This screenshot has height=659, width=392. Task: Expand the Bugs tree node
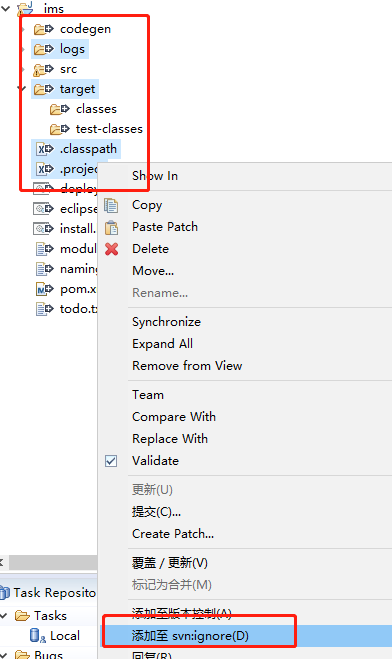[x=4, y=654]
